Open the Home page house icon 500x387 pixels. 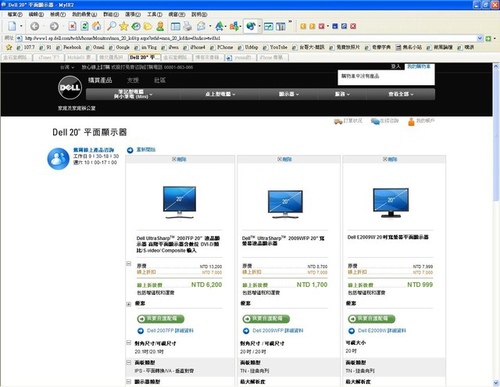pos(97,26)
